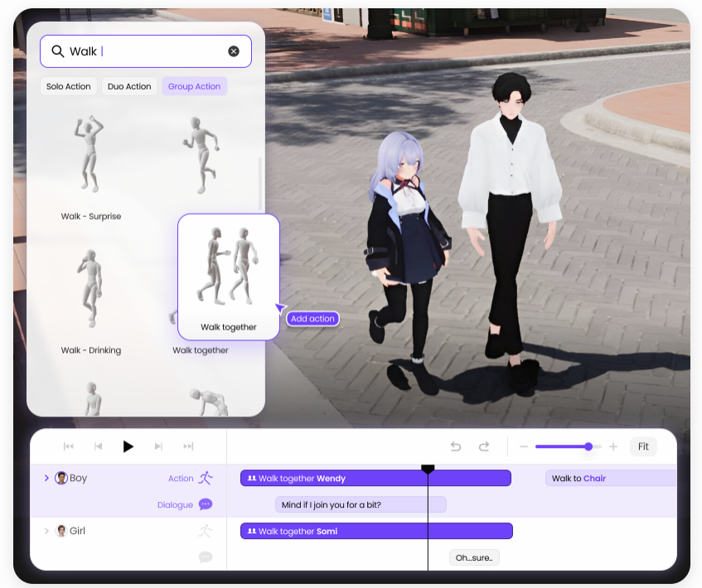Click Boy's Action running-figure icon

[x=206, y=478]
